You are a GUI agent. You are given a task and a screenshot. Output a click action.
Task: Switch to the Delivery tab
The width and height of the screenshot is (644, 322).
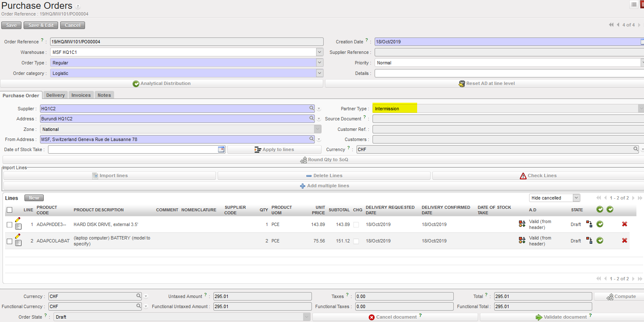pos(56,95)
